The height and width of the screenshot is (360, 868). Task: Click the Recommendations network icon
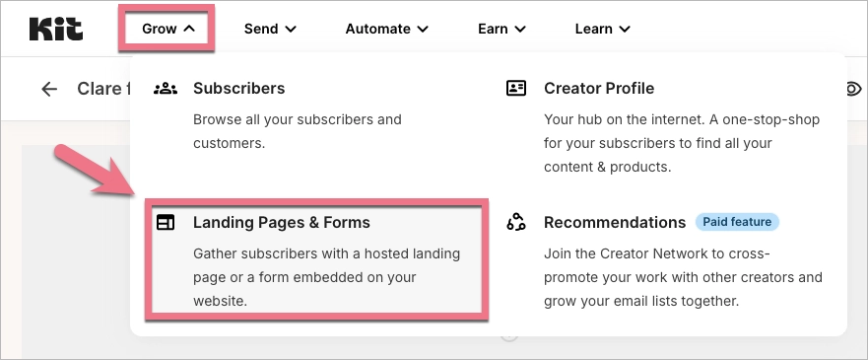516,222
